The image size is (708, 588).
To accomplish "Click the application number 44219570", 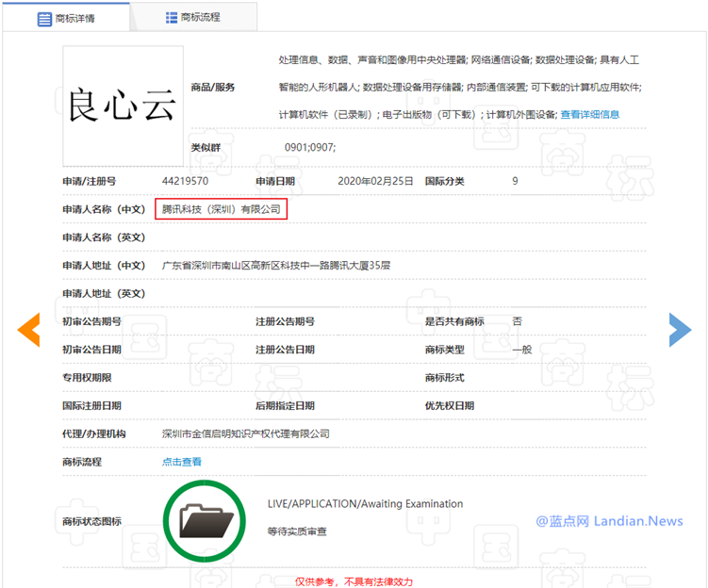I will 185,181.
